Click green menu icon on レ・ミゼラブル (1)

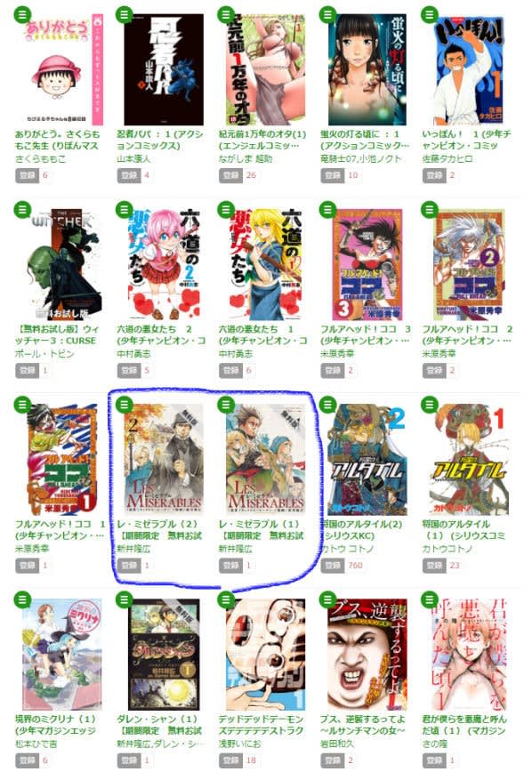pyautogui.click(x=226, y=405)
